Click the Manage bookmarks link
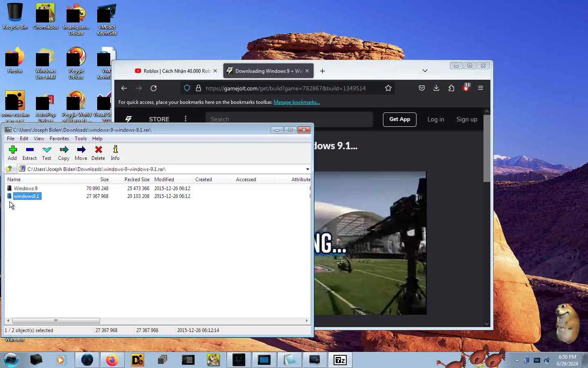This screenshot has height=368, width=588. point(297,102)
